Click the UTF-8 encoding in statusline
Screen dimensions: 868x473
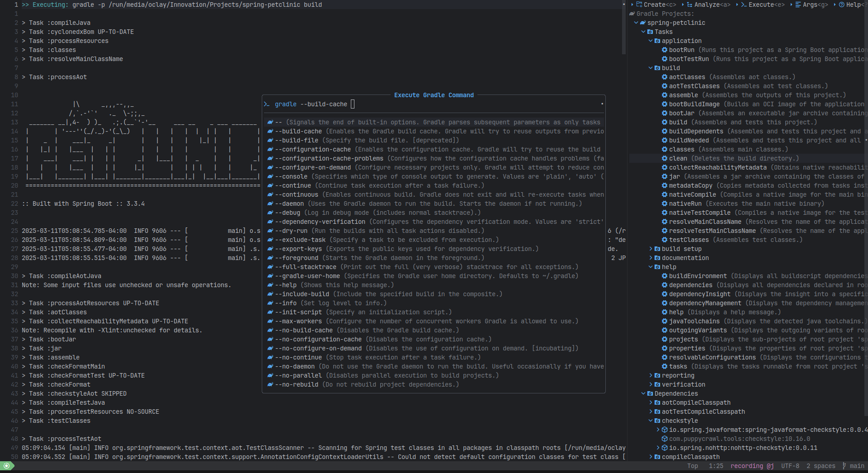pyautogui.click(x=790, y=466)
